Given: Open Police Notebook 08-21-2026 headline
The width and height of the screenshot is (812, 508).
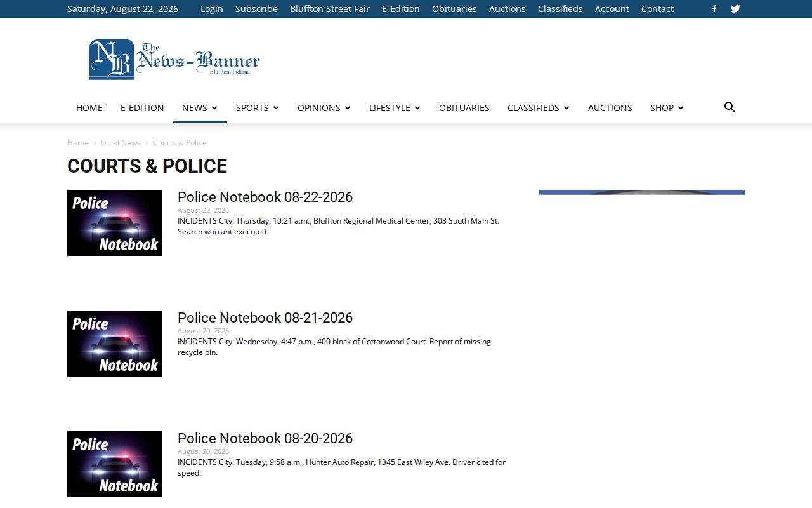Looking at the screenshot, I should click(x=265, y=317).
